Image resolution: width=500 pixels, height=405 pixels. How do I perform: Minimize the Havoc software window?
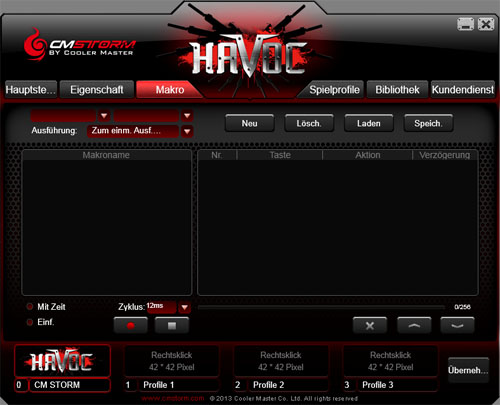465,24
